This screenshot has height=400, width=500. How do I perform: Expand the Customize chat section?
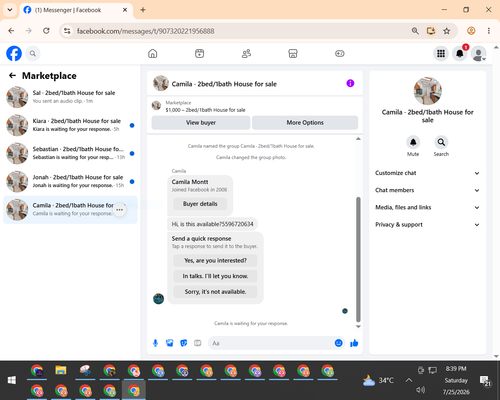(x=427, y=173)
